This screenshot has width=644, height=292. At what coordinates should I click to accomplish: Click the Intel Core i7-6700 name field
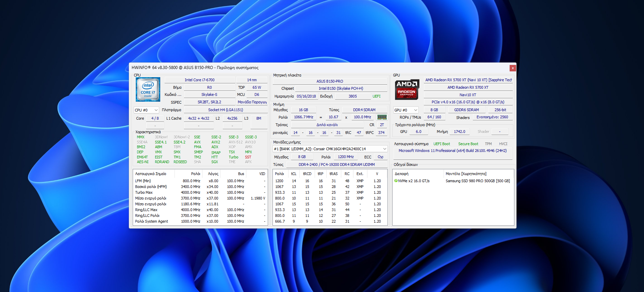click(x=200, y=80)
